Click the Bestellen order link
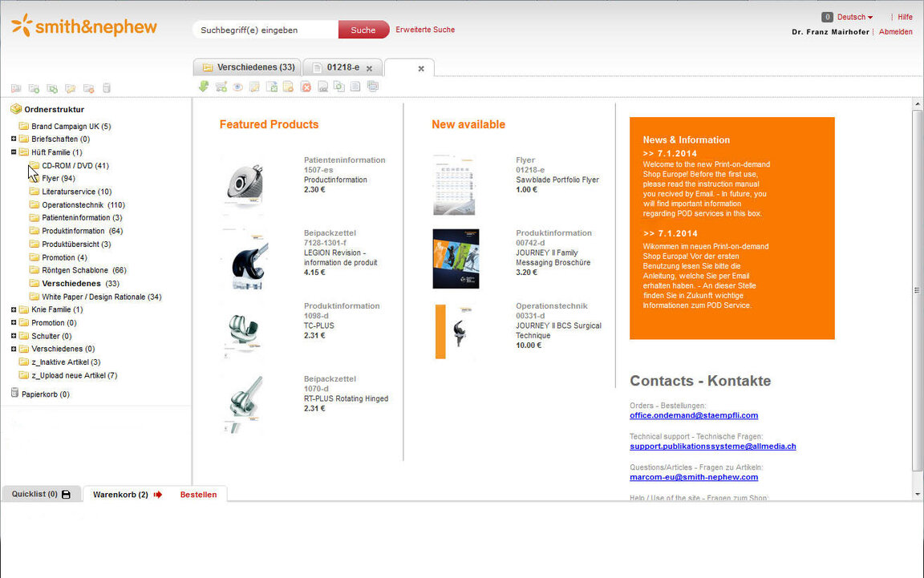Image resolution: width=924 pixels, height=578 pixels. point(198,495)
